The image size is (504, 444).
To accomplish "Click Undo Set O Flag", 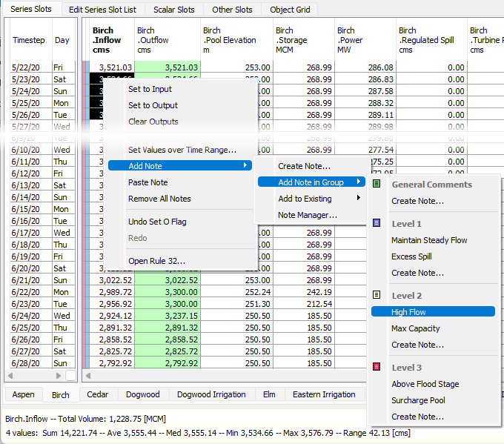I will click(x=159, y=222).
